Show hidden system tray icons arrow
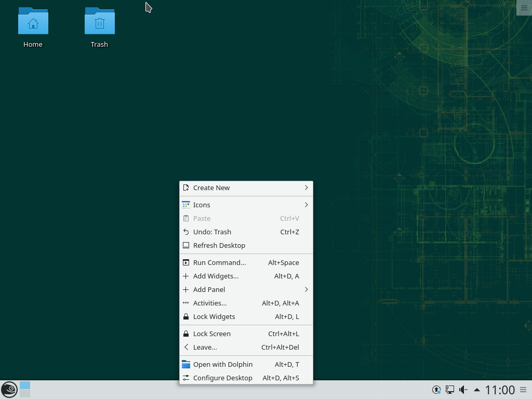532x399 pixels. pos(476,390)
